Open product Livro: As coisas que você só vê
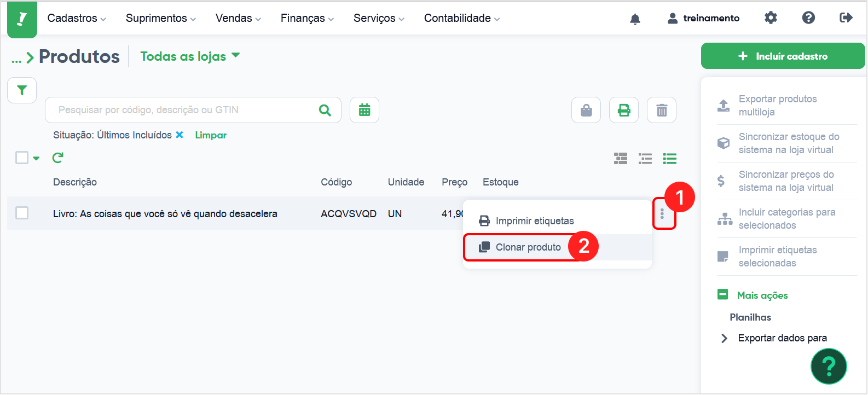Image resolution: width=868 pixels, height=395 pixels. [165, 214]
